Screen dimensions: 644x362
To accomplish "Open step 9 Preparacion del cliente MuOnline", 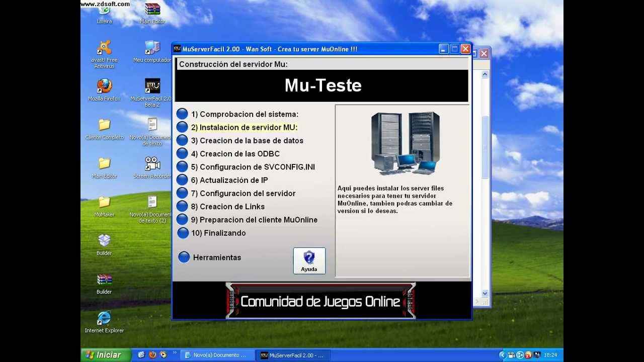I will [254, 220].
